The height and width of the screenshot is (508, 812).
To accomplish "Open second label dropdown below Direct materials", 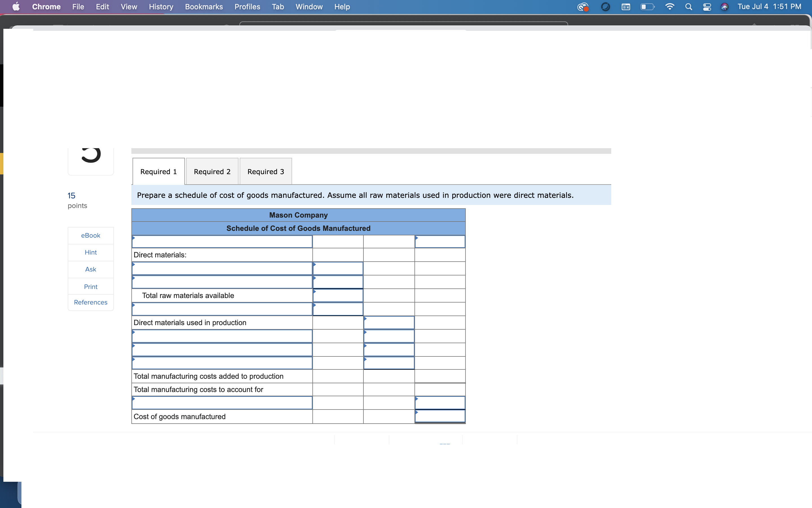I will tap(222, 282).
